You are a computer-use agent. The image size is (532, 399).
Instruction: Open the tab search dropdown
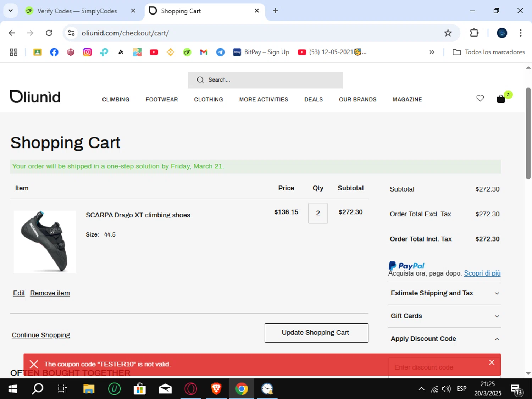(11, 11)
